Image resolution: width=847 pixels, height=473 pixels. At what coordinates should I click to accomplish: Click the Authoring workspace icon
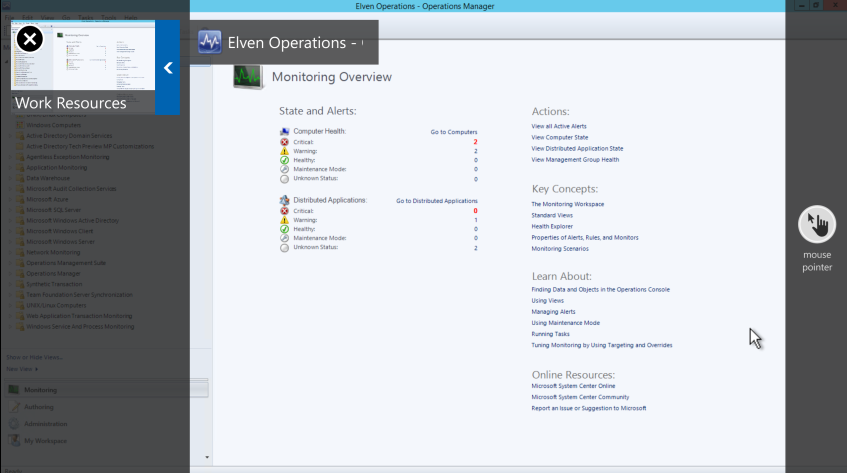[x=14, y=407]
